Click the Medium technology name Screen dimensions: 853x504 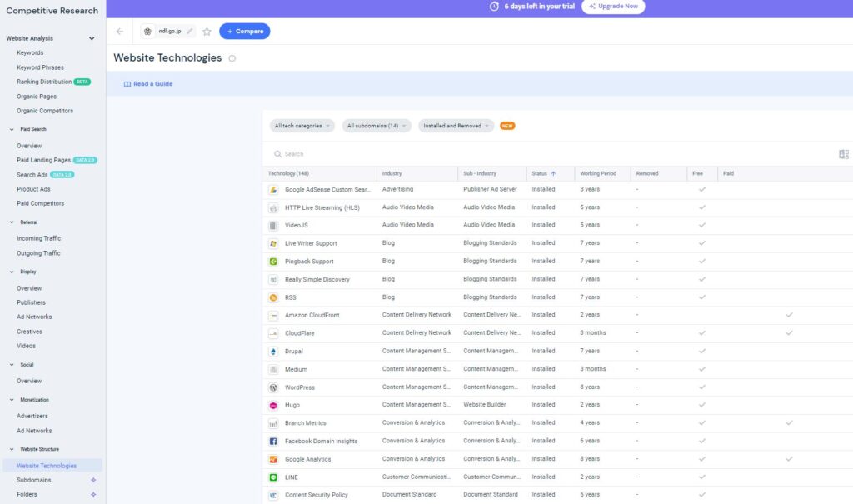[296, 370]
